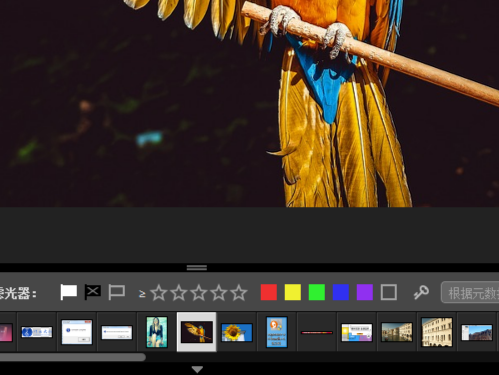The height and width of the screenshot is (375, 499).
Task: Select the colorful window screenshot thumbnail
Action: (x=357, y=332)
